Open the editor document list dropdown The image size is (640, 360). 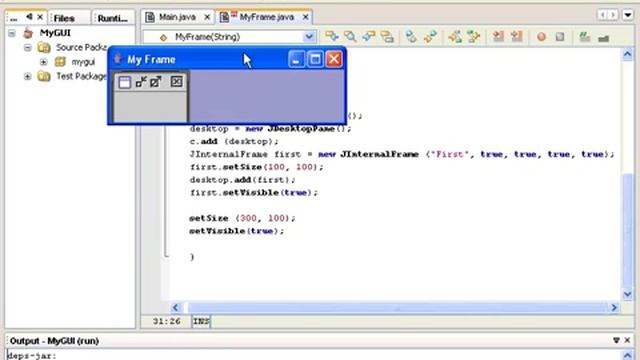pyautogui.click(x=628, y=16)
